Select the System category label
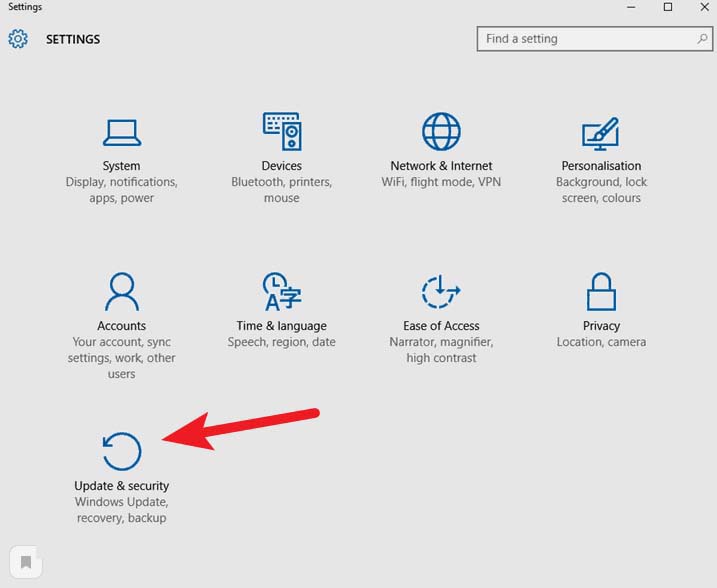Screen dimensions: 717x588 point(122,166)
